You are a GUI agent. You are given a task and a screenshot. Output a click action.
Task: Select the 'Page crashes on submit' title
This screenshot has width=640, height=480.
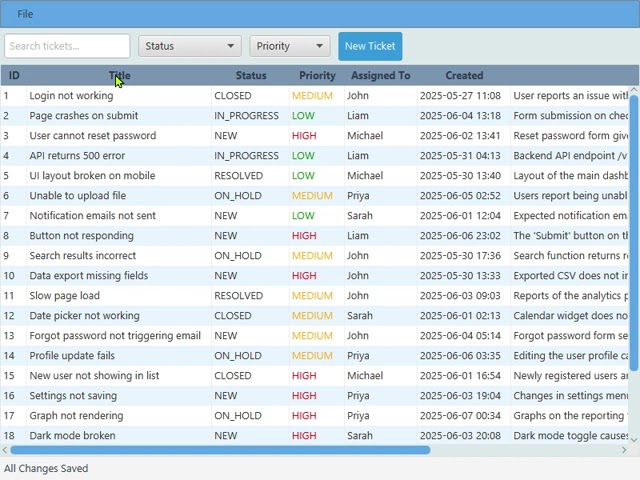(x=84, y=116)
